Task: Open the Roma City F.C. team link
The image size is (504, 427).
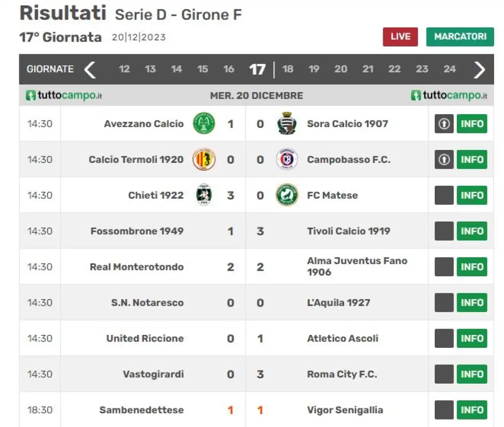Action: tap(342, 374)
